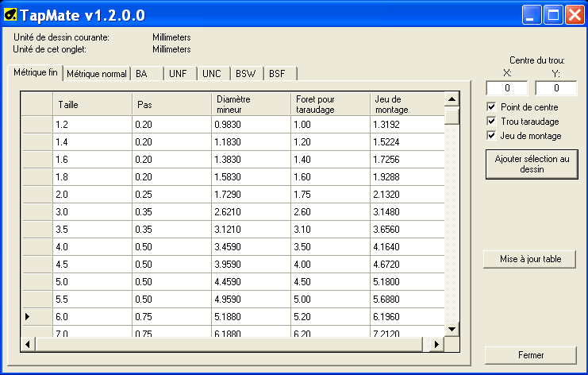
Task: Click the table's scroll up arrow
Action: [452, 99]
